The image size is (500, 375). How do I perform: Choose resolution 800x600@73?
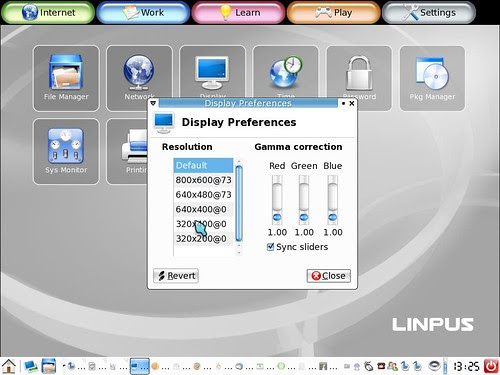(x=203, y=180)
